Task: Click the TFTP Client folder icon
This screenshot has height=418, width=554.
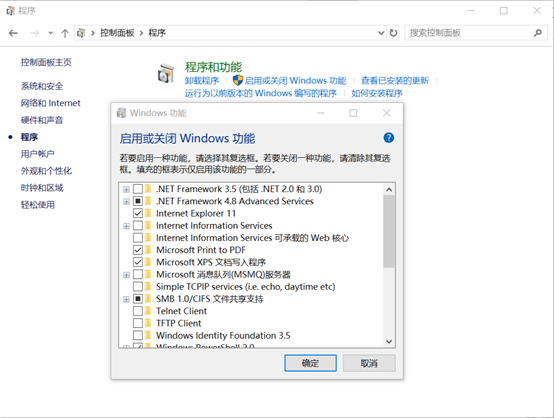Action: [148, 323]
